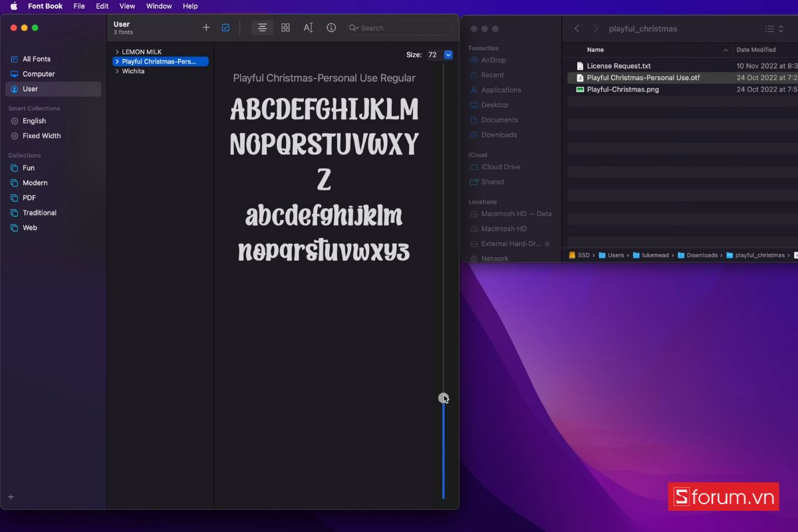
Task: Expand the LEMON MILK font family
Action: (117, 52)
